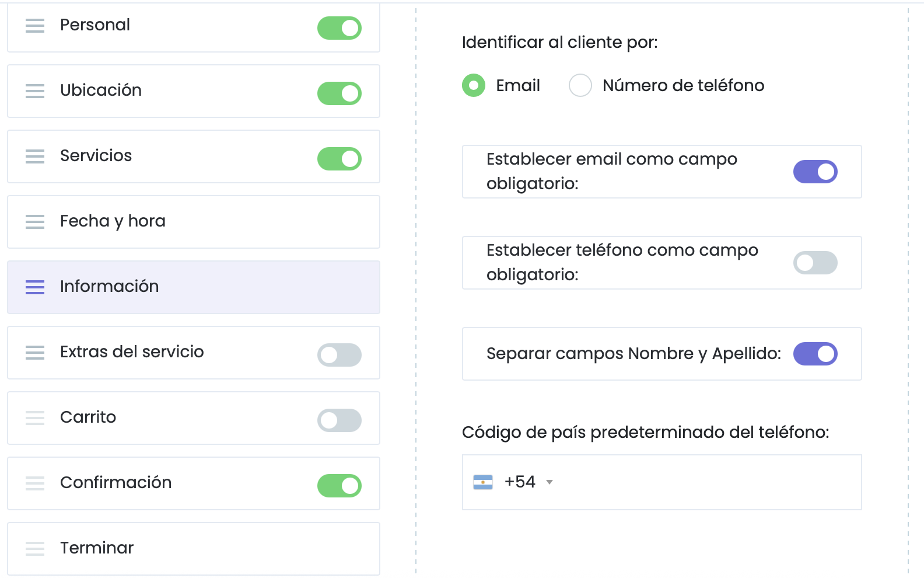Disable the email obligatorio toggle

coord(815,172)
